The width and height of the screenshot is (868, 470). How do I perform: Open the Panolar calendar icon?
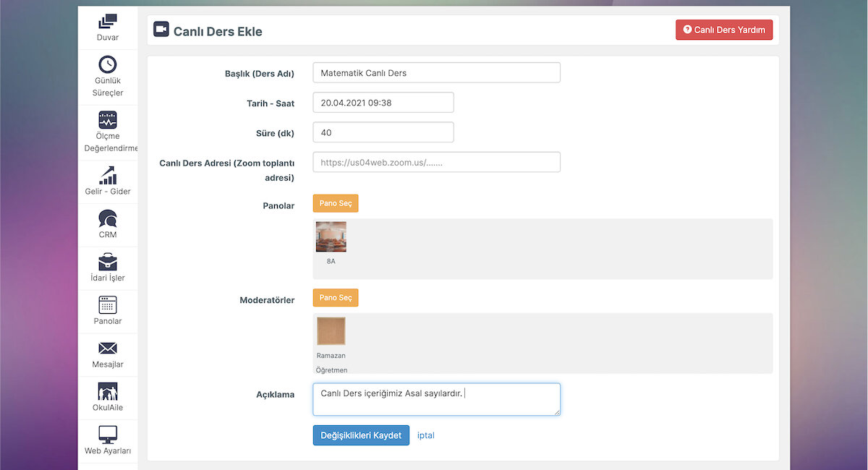(x=108, y=304)
